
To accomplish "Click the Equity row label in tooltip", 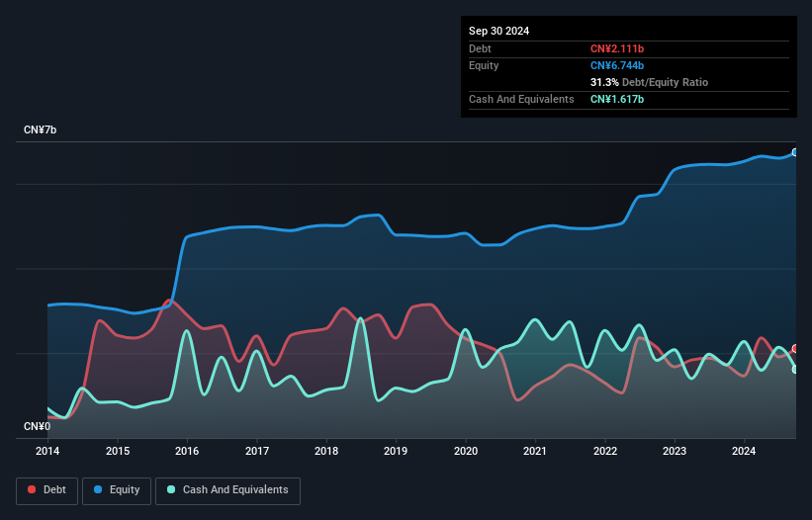I will tap(484, 65).
